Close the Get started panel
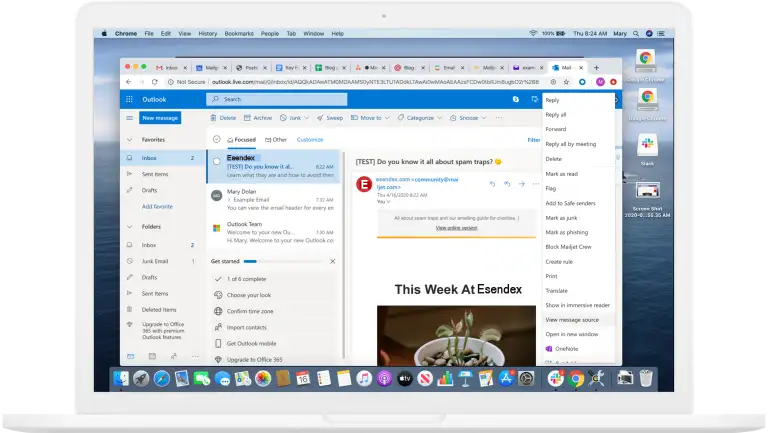The image size is (768, 433). (x=333, y=262)
